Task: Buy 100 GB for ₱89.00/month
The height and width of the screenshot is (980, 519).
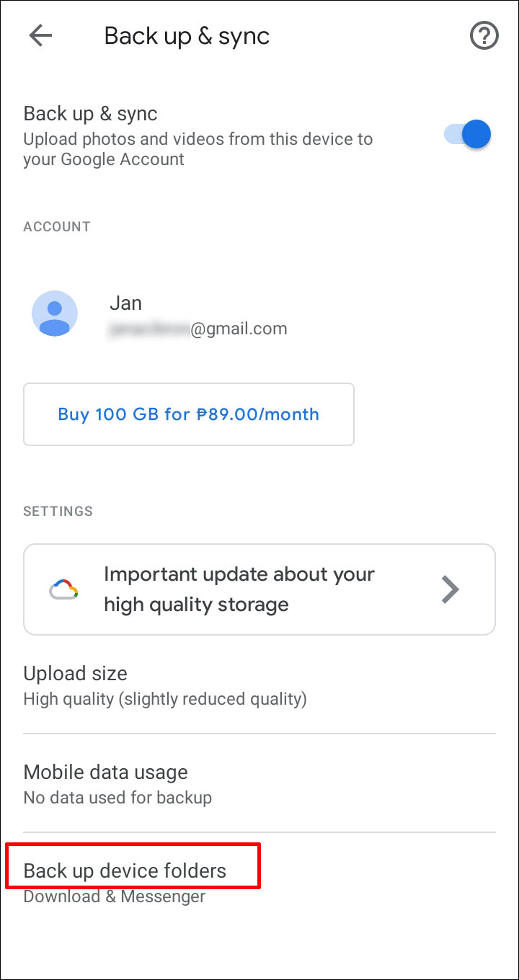Action: click(x=188, y=414)
